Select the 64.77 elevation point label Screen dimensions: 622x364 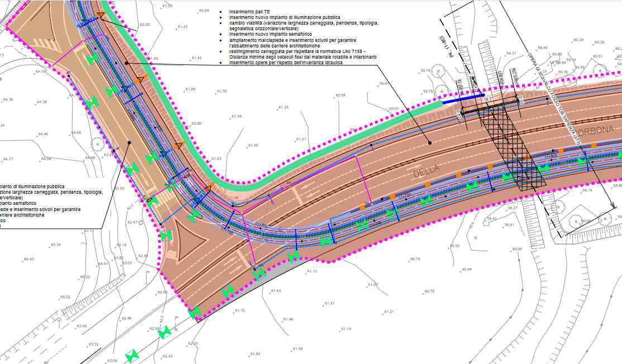pyautogui.click(x=8, y=159)
